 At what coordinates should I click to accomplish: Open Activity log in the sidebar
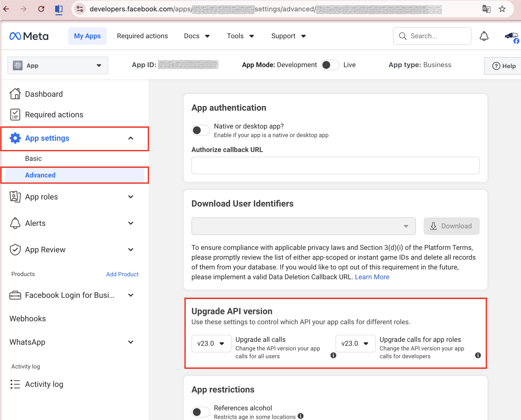pyautogui.click(x=44, y=384)
